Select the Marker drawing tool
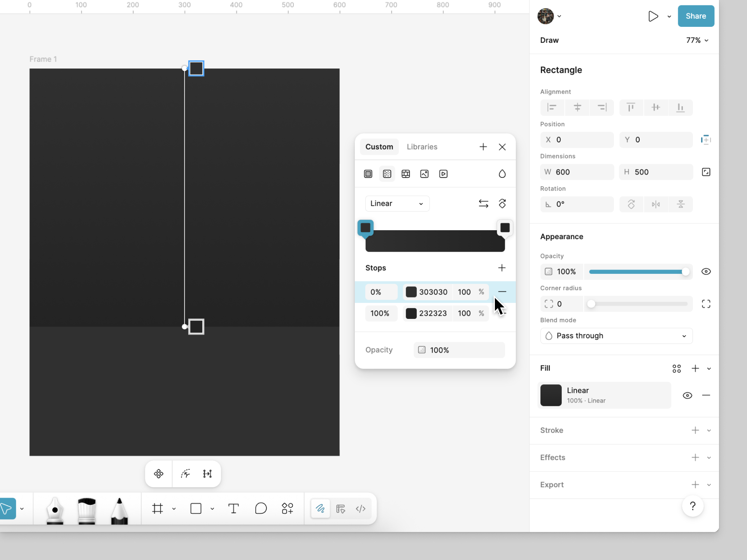Screen dimensions: 747x560 [86, 509]
